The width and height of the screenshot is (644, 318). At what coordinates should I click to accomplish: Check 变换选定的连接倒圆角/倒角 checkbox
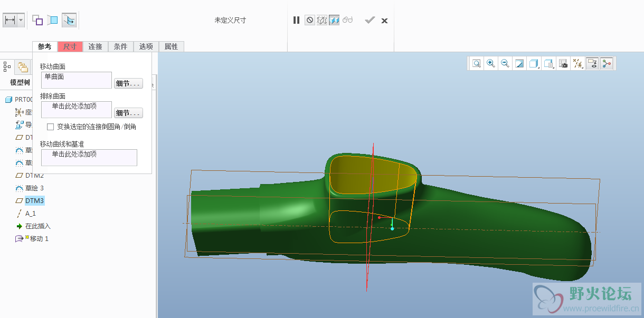click(51, 127)
